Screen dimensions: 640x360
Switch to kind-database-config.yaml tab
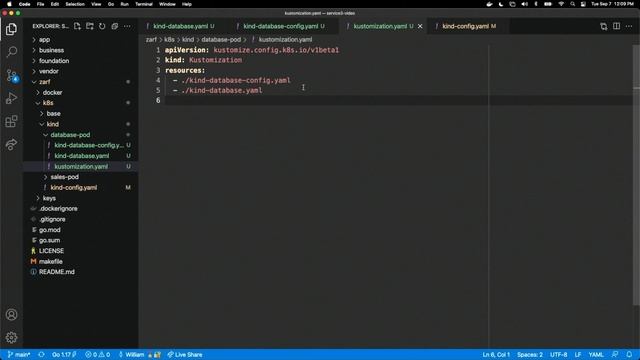click(x=280, y=26)
